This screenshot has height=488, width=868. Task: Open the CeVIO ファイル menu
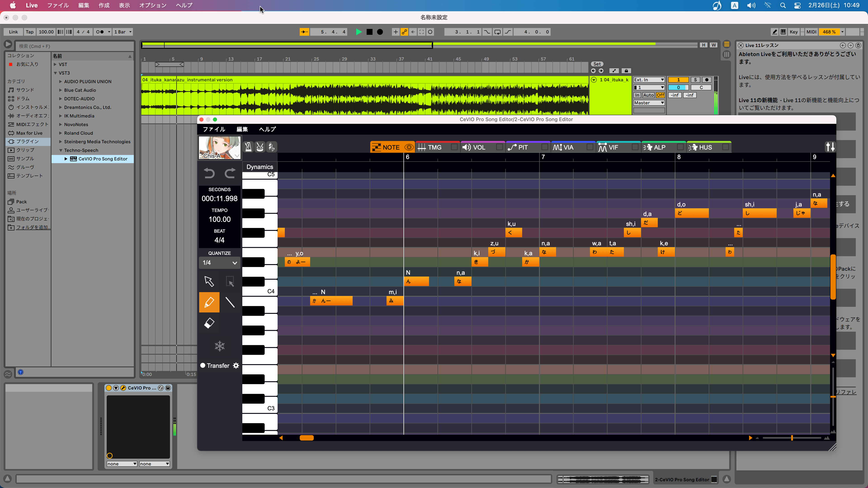(x=214, y=129)
